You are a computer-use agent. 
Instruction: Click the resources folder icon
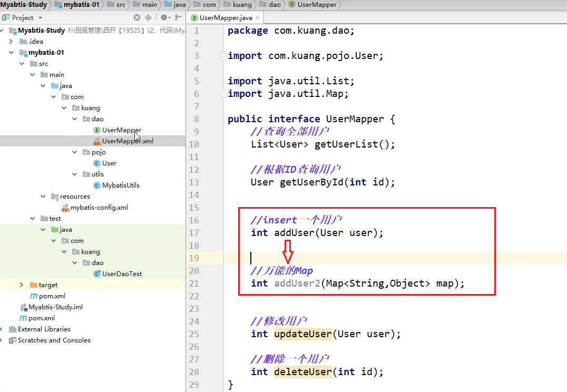55,197
